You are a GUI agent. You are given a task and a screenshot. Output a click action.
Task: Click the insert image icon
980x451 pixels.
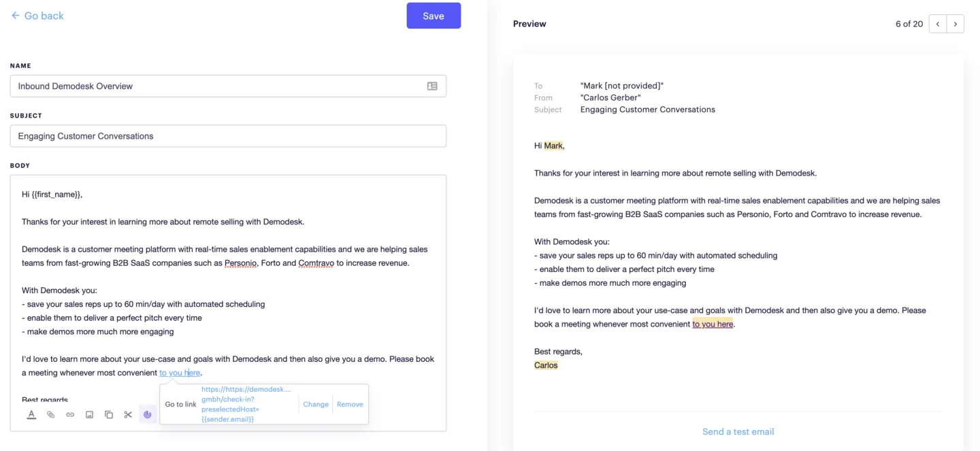click(89, 414)
